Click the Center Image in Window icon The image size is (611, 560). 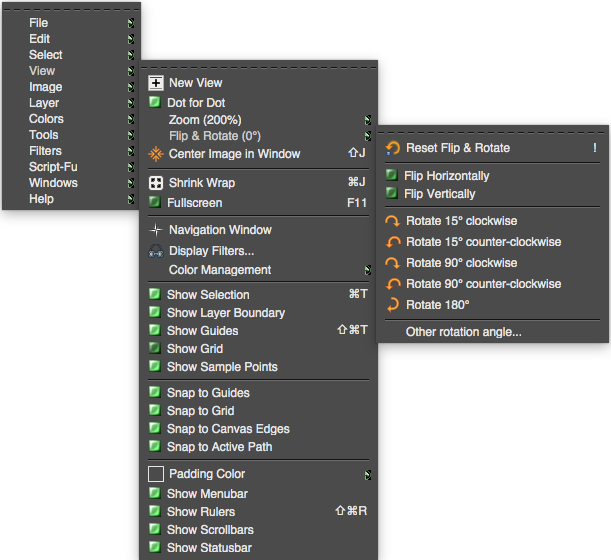[156, 154]
